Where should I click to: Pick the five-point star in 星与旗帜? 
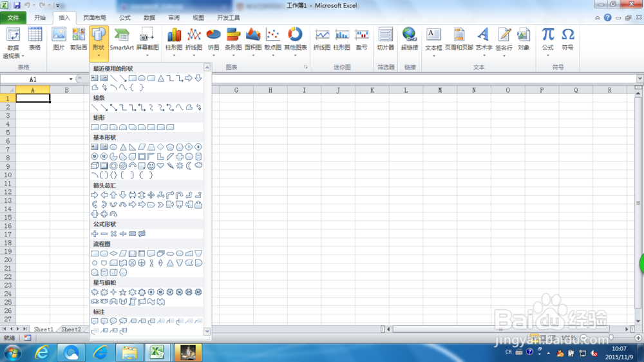[x=123, y=292]
